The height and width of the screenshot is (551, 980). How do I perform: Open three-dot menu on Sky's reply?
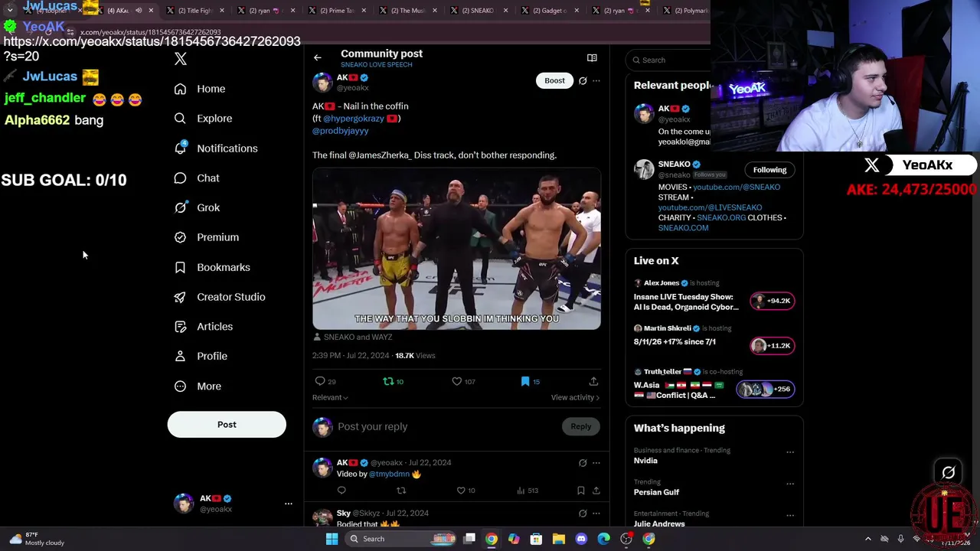point(596,514)
